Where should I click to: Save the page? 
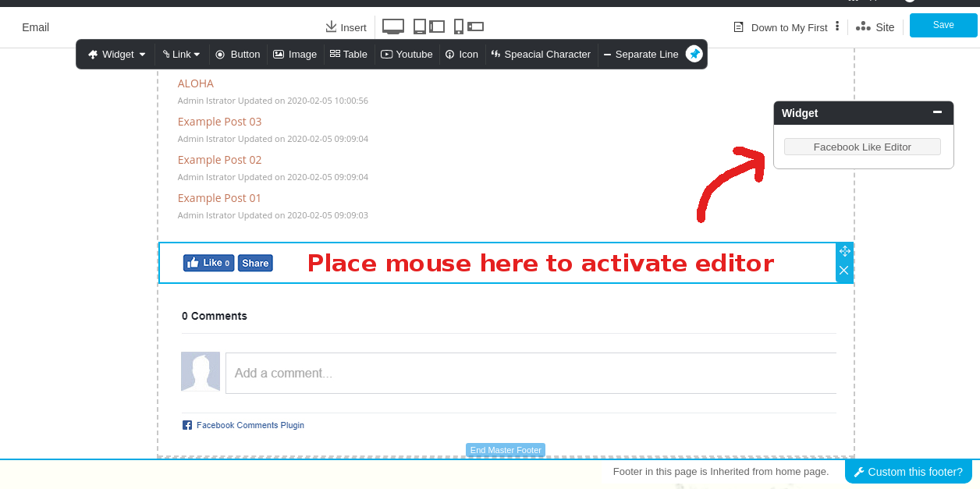943,25
